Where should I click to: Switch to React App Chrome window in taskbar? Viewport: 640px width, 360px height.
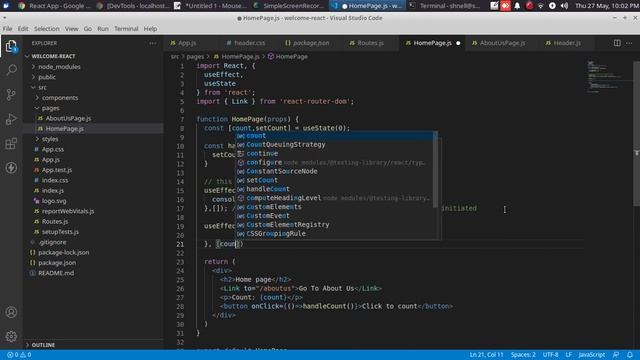click(54, 6)
